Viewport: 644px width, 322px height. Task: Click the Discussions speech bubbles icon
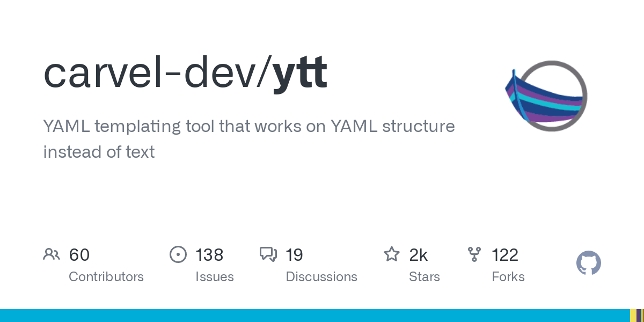pyautogui.click(x=268, y=254)
